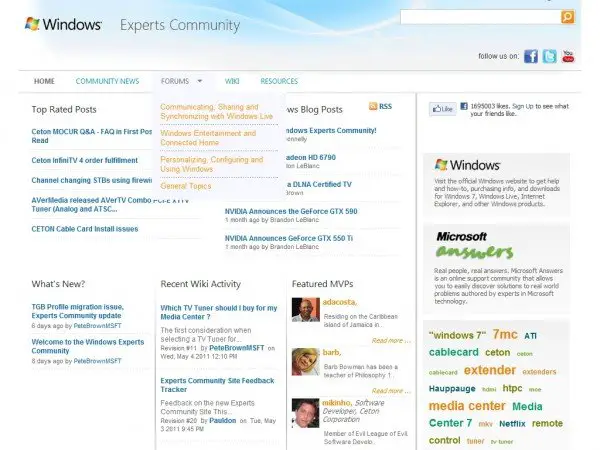Select Communicating, Sharing and Synchronizing forum
The image size is (600, 450).
(217, 111)
